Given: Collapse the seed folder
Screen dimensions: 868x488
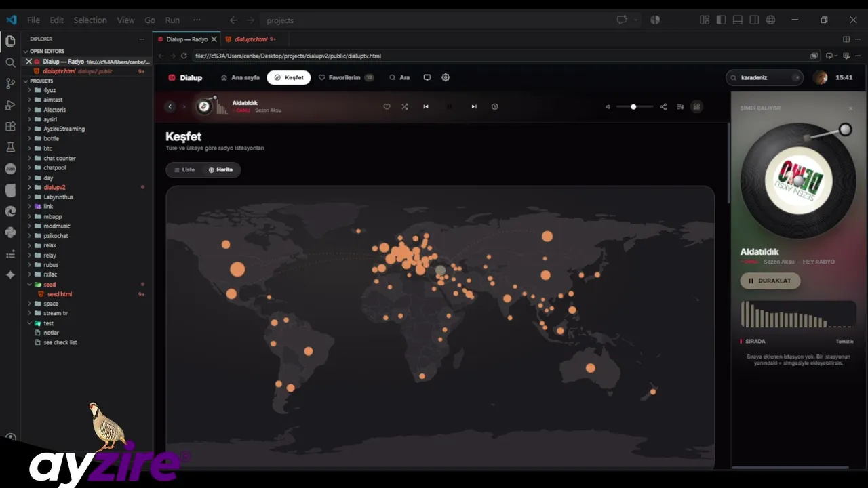Looking at the screenshot, I should 87,285.
